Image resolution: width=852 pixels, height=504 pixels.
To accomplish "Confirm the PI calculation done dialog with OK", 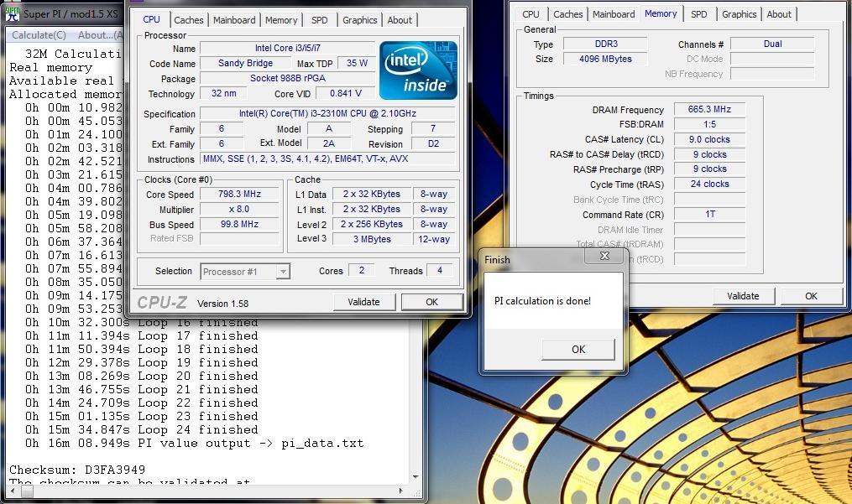I will point(578,349).
